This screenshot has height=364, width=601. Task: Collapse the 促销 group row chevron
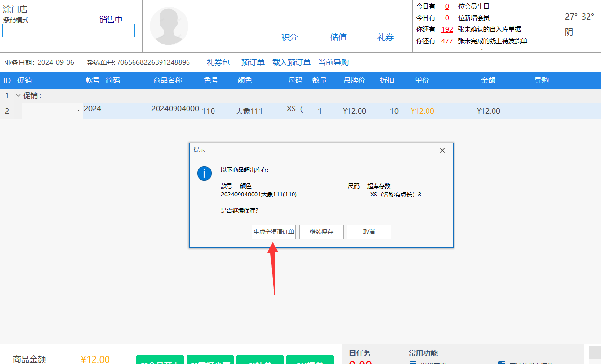click(x=18, y=95)
